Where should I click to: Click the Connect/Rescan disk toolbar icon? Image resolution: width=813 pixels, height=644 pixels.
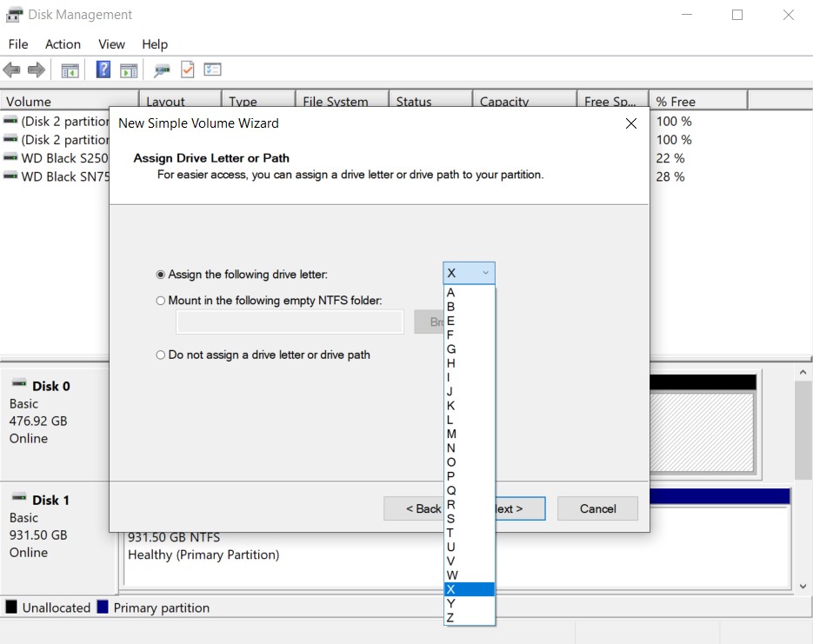pos(162,70)
